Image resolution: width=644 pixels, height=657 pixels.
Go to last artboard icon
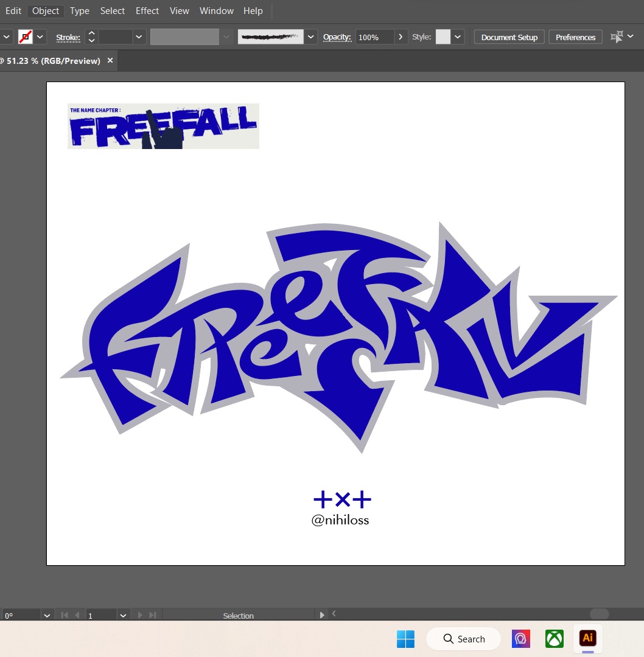click(153, 615)
